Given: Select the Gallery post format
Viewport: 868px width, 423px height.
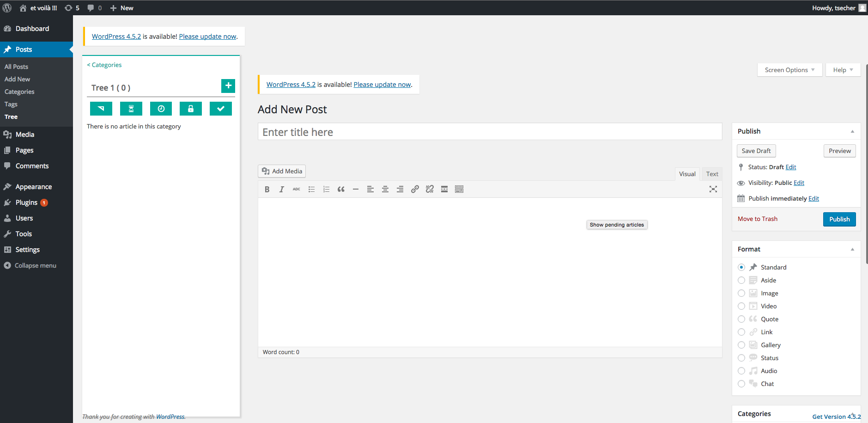Looking at the screenshot, I should 741,345.
